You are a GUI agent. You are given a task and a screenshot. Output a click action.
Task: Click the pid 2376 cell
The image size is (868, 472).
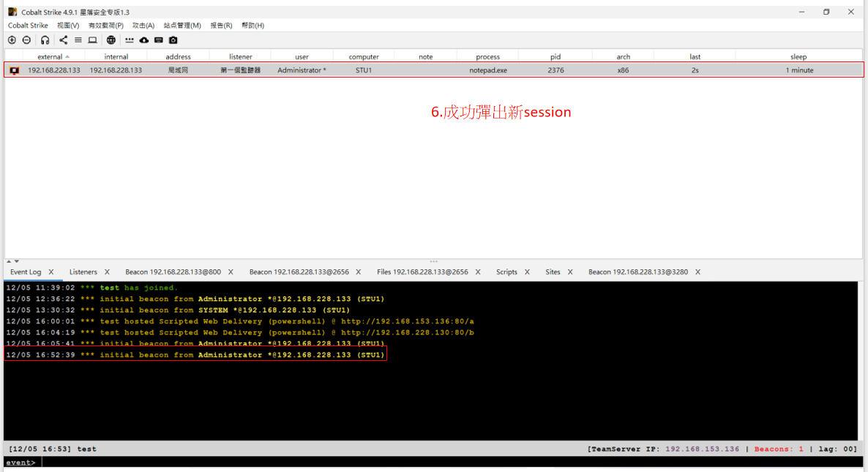[x=555, y=70]
